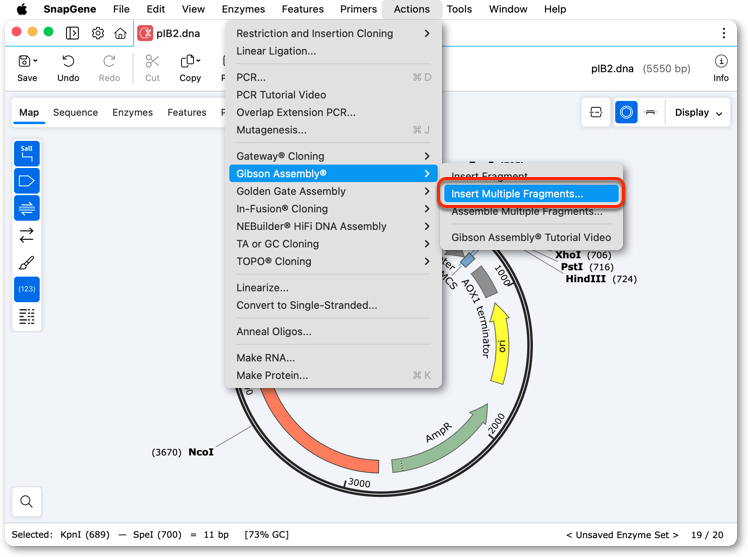The image size is (748, 557).
Task: Expand Golden Gate Assembly submenu
Action: tap(333, 191)
